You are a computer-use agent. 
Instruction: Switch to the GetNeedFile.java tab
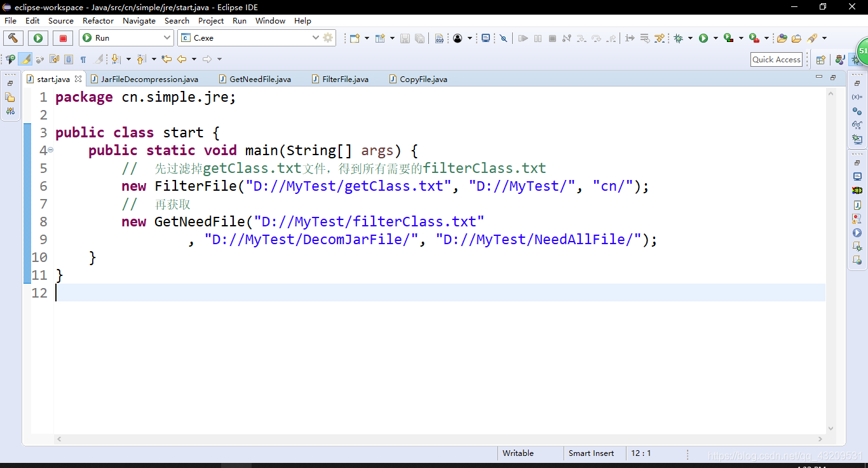click(x=254, y=79)
